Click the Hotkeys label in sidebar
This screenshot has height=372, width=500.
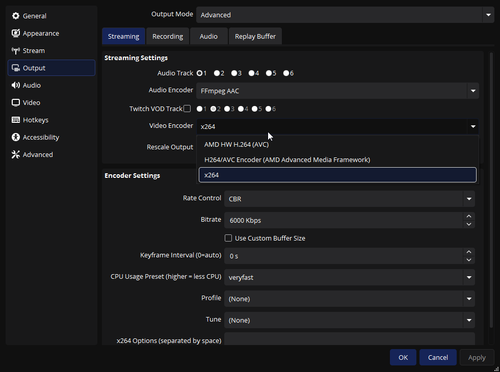click(x=35, y=120)
